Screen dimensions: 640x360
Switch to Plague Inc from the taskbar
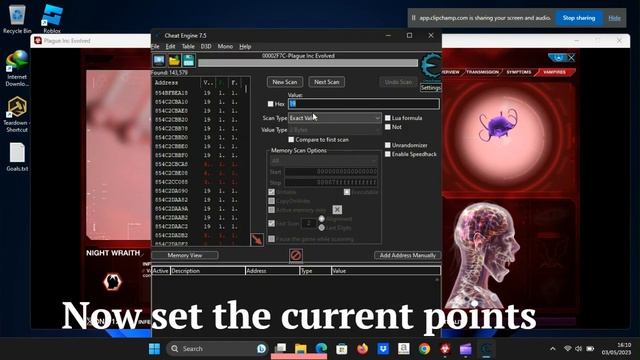(445, 349)
